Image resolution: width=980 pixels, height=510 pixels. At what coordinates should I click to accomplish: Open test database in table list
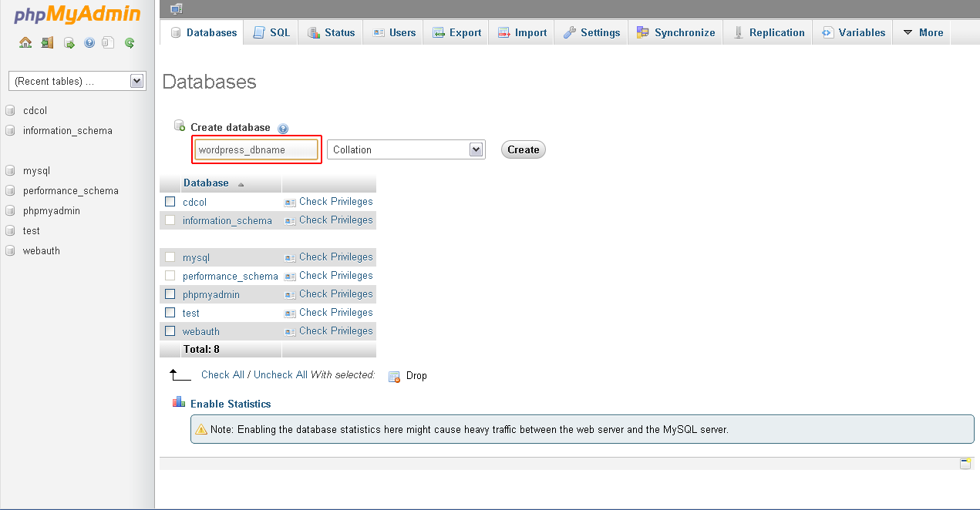pos(191,313)
